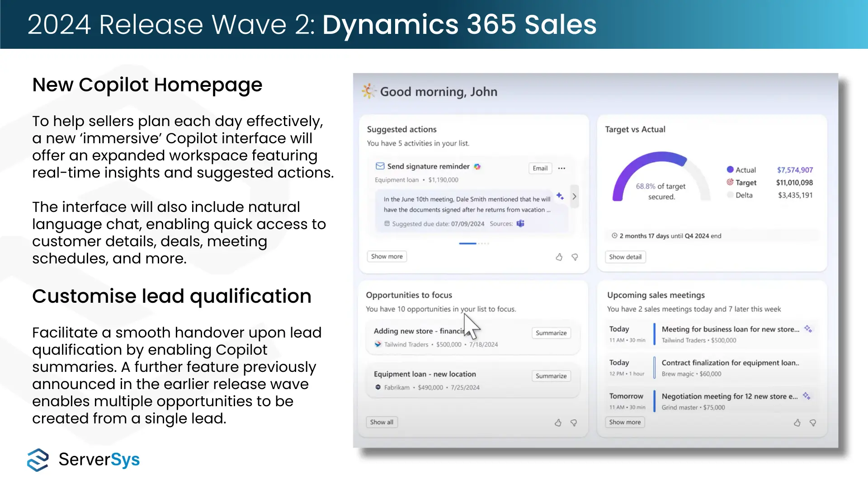The height and width of the screenshot is (488, 868).
Task: Click the AI sparkle icon on meeting note
Action: (560, 196)
